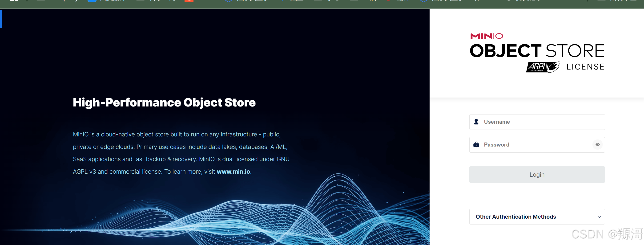Click the High-Performance Object Store heading
Image resolution: width=644 pixels, height=245 pixels.
tap(164, 102)
